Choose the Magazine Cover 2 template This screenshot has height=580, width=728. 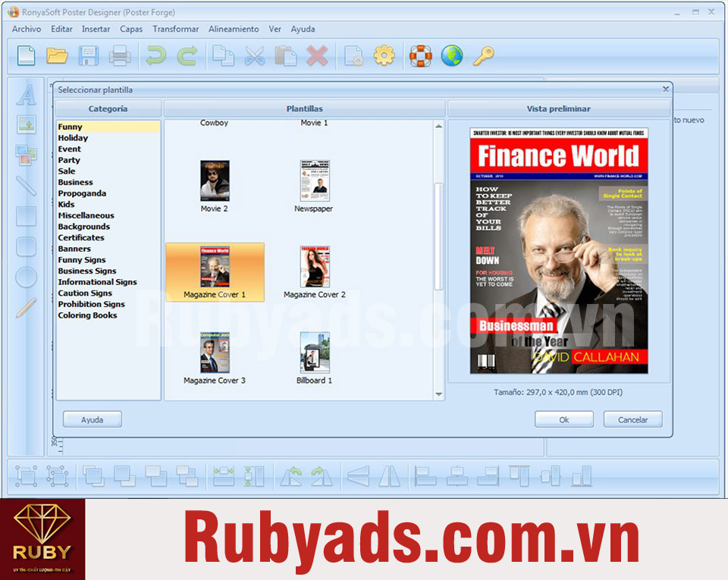(x=314, y=271)
